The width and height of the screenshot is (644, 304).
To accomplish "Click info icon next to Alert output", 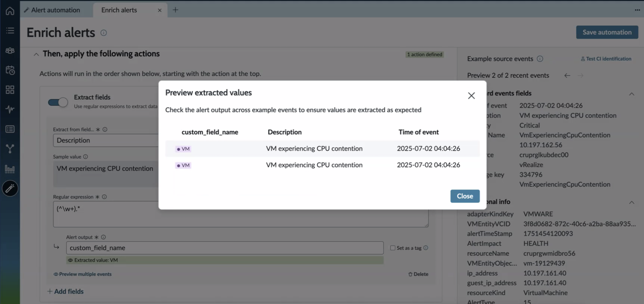I will pyautogui.click(x=103, y=237).
